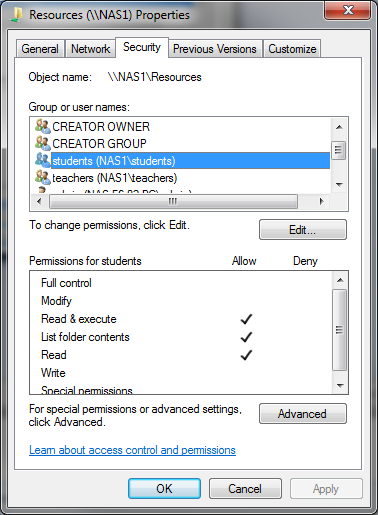Image resolution: width=378 pixels, height=515 pixels.
Task: Click the CREATOR OWNER group icon
Action: pos(43,126)
